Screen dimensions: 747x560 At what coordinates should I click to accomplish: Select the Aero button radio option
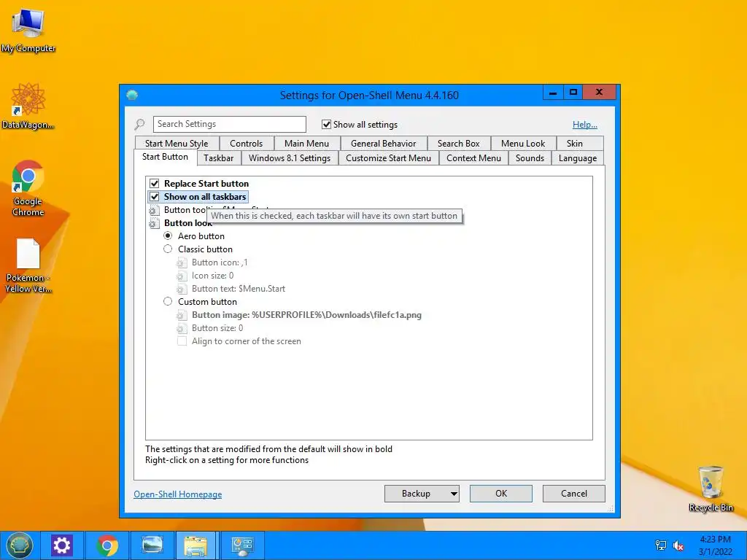(168, 236)
